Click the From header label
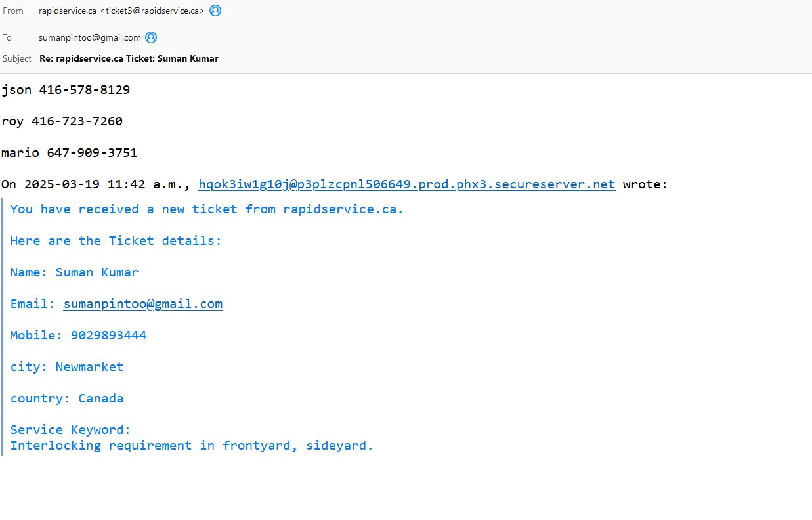The height and width of the screenshot is (520, 812). [13, 11]
